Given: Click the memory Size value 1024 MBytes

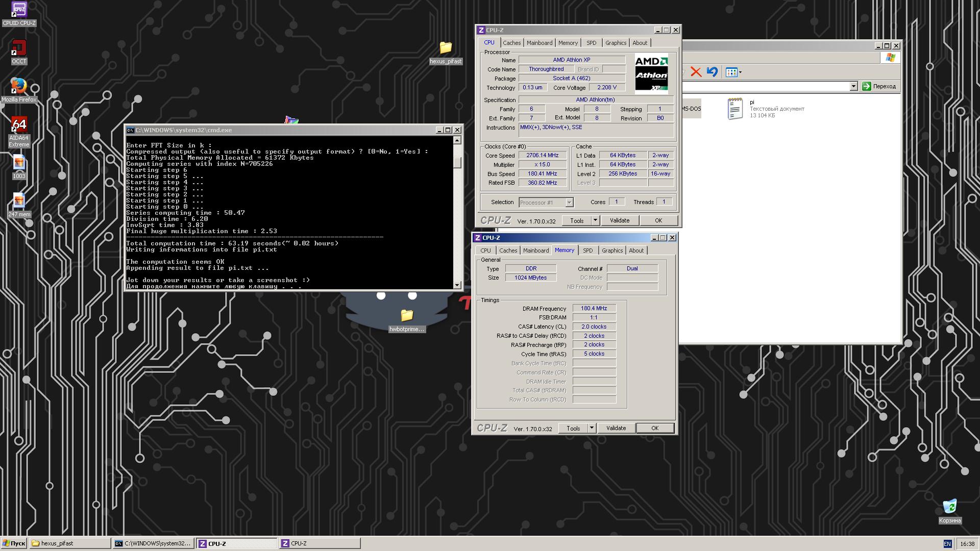Looking at the screenshot, I should point(531,278).
